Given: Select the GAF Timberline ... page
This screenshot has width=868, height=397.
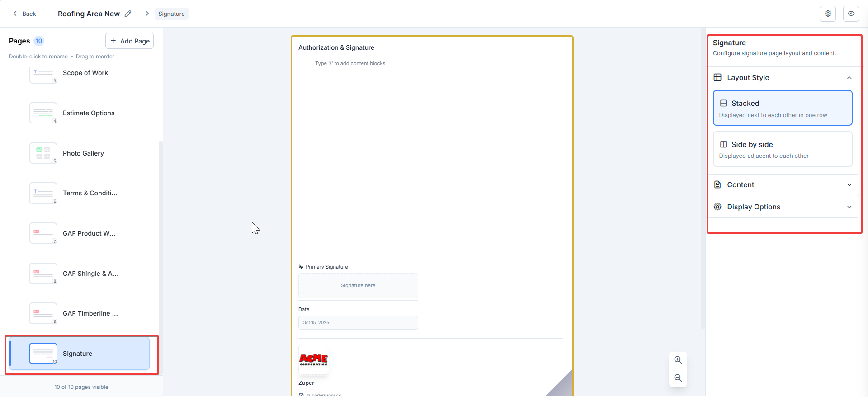Looking at the screenshot, I should point(80,313).
